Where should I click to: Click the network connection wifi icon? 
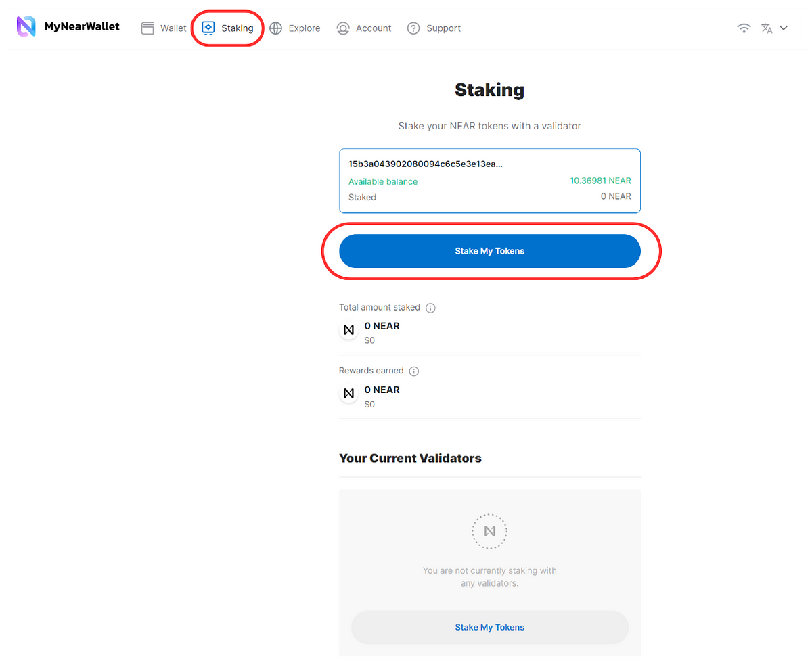click(744, 28)
